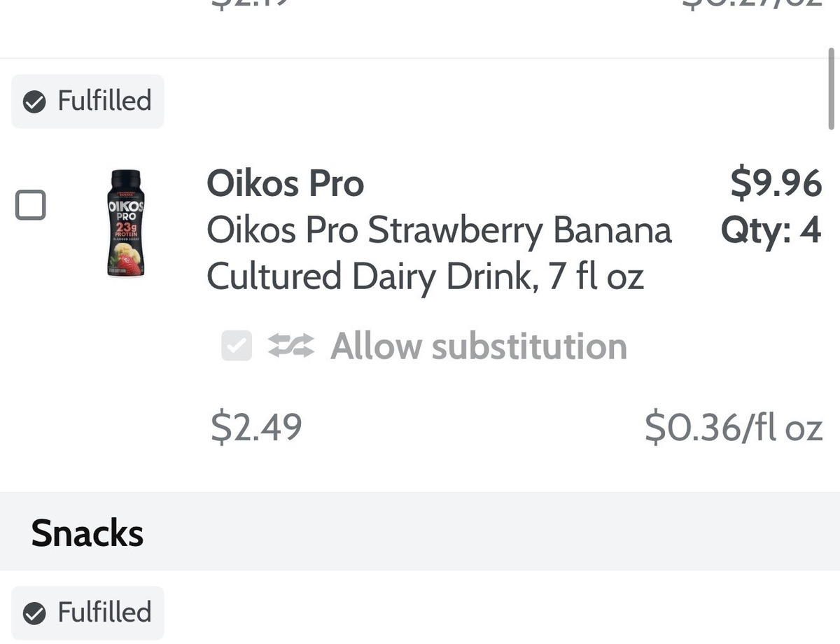Screen dimensions: 840x644
Task: Click the $2.49 unit price
Action: 256,426
